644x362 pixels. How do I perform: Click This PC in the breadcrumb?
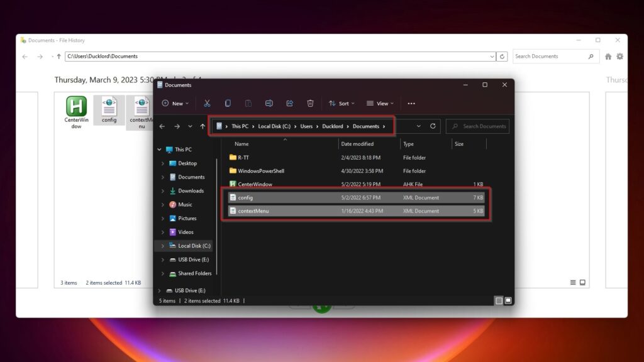point(240,126)
